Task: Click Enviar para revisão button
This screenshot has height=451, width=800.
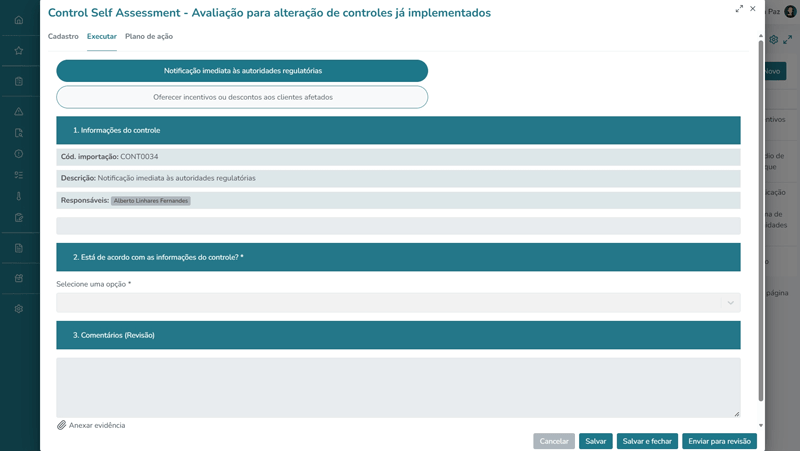Action: click(x=719, y=441)
